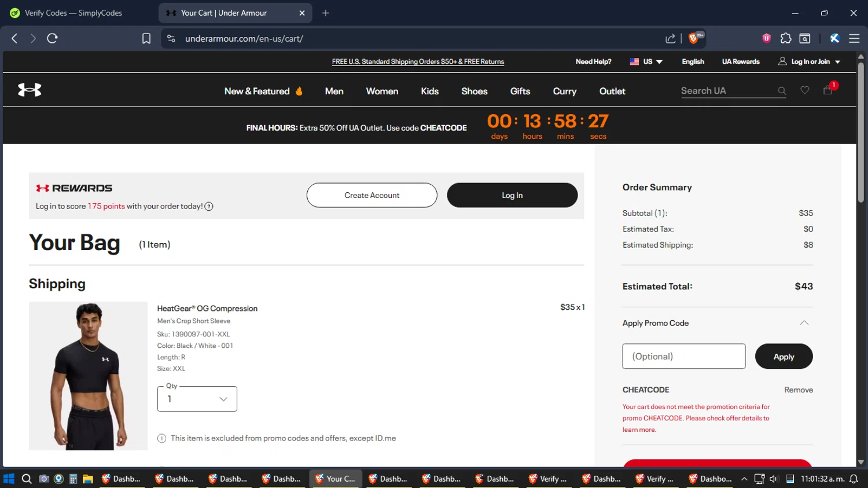Open the Gifts menu

click(x=520, y=91)
